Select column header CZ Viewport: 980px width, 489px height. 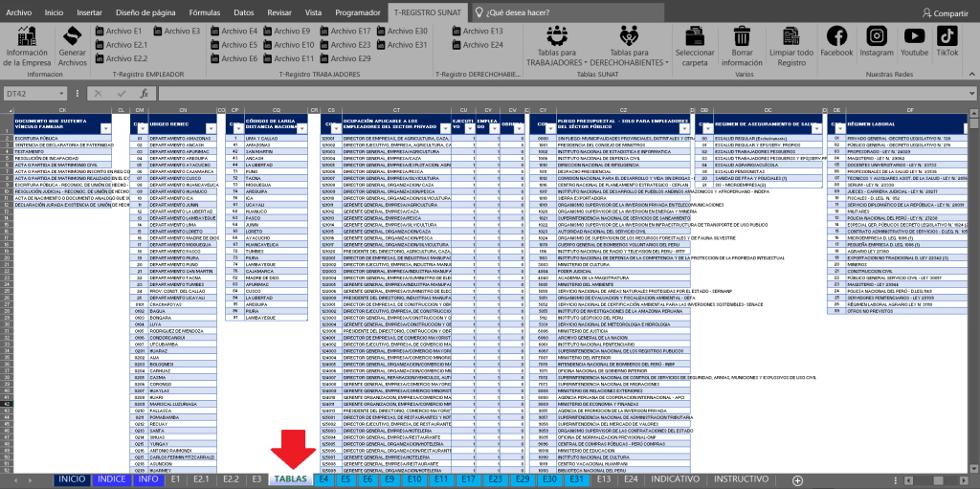(623, 110)
